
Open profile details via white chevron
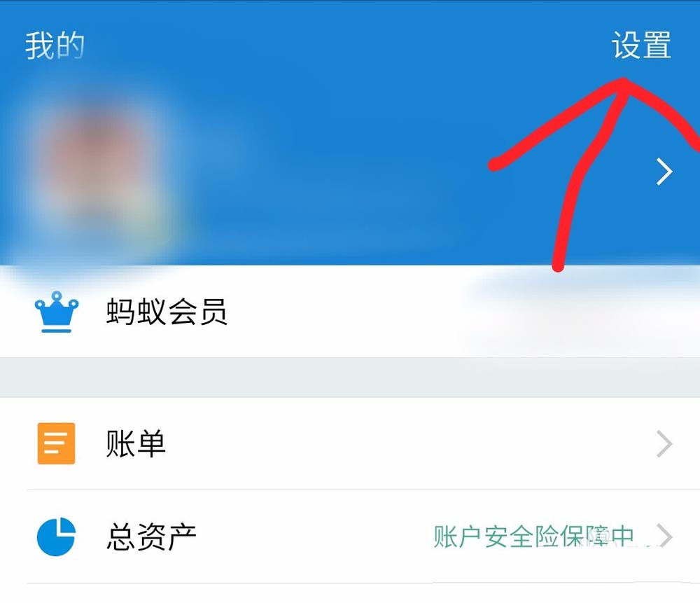point(664,172)
